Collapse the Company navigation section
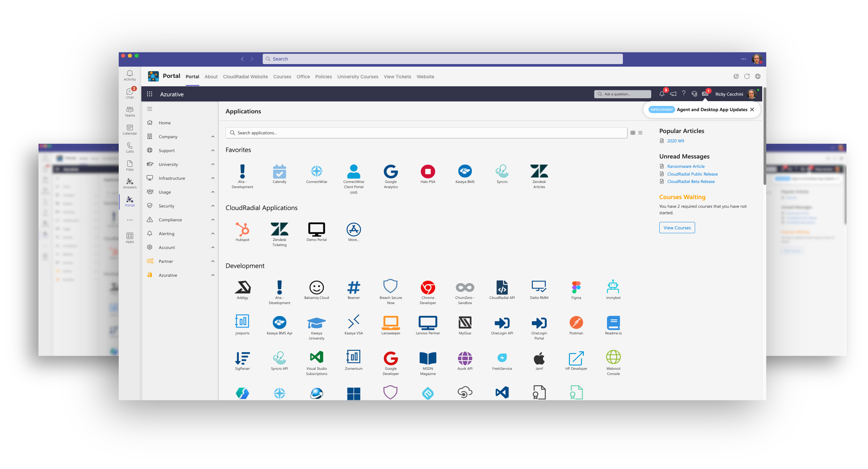868x469 pixels. (x=213, y=137)
